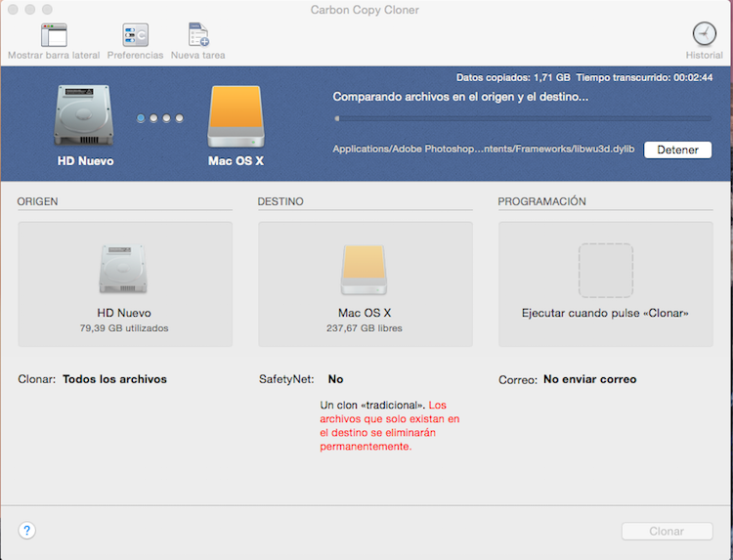Select the Mac OS X destination disk box
The height and width of the screenshot is (560, 733).
click(365, 283)
